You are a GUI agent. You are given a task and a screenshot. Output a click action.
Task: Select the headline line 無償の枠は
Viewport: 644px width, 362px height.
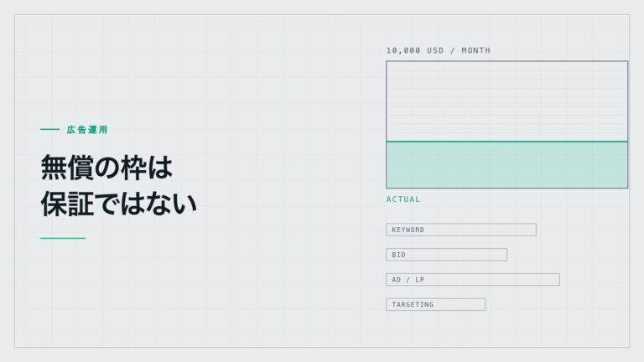(106, 167)
